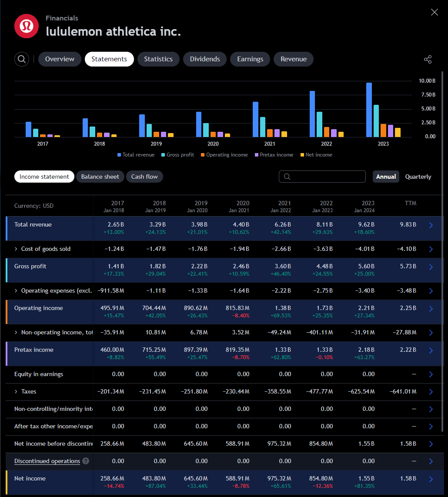
Task: Click 2020 operating income value 815.83 M
Action: click(x=237, y=308)
